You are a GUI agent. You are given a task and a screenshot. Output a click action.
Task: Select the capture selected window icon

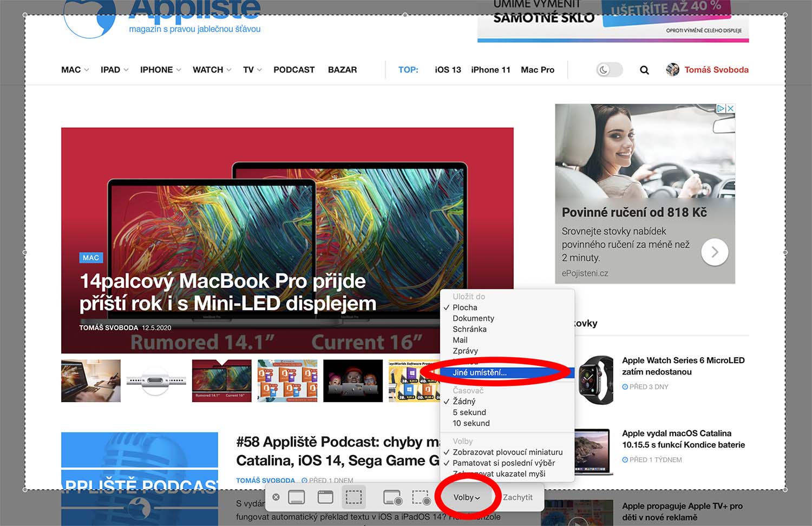325,497
